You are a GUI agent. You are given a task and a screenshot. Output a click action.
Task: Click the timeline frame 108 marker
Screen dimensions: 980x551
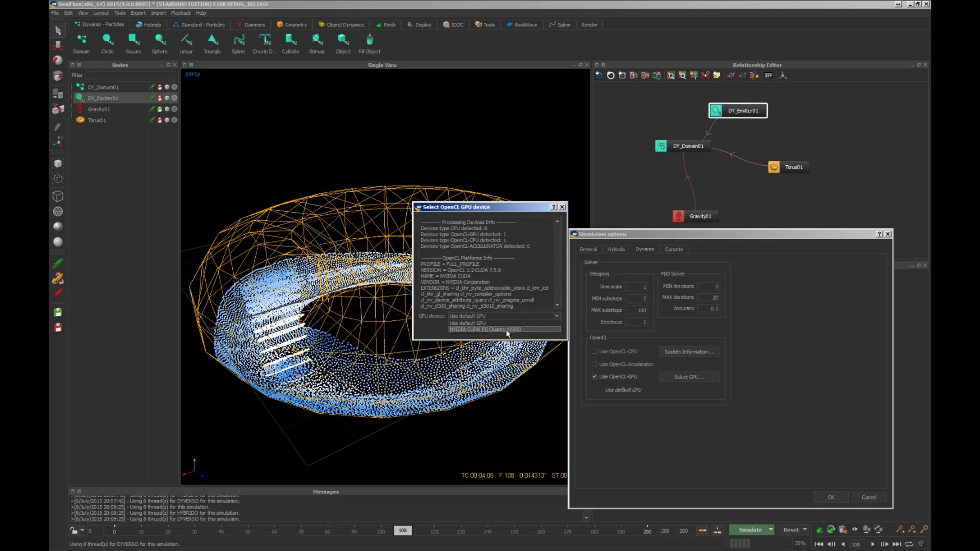pos(403,531)
